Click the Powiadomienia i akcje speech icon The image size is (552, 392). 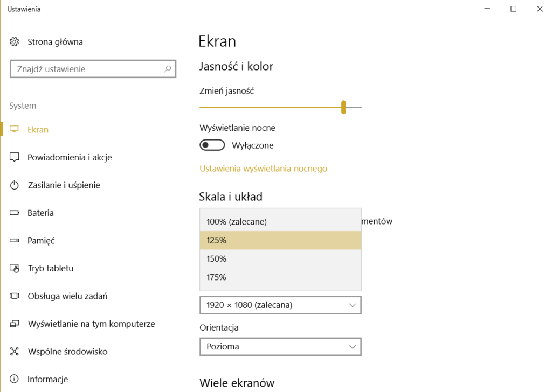pos(14,157)
